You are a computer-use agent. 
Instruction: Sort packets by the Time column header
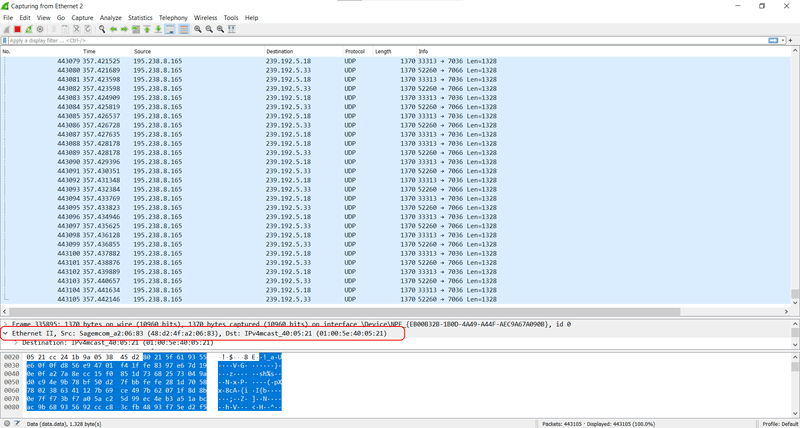[x=107, y=52]
